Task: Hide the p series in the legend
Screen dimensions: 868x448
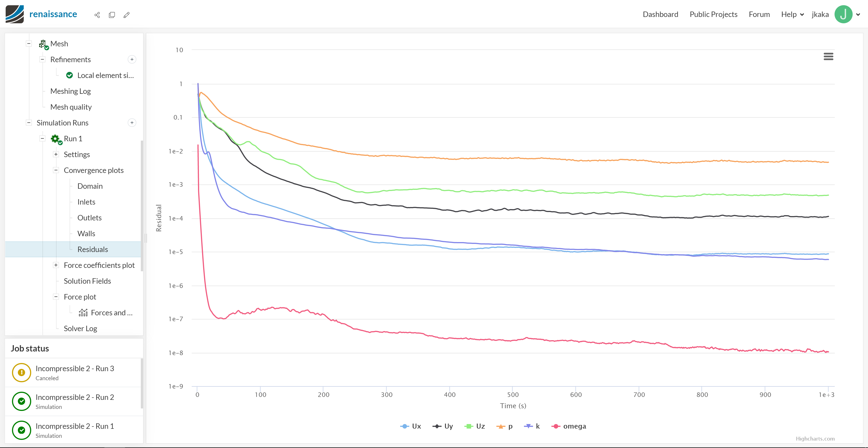Action: pos(505,426)
